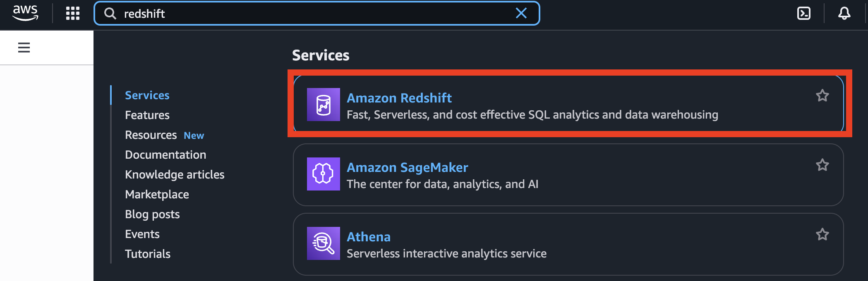The width and height of the screenshot is (868, 281).
Task: Toggle the favorite star for Athena
Action: pos(822,234)
